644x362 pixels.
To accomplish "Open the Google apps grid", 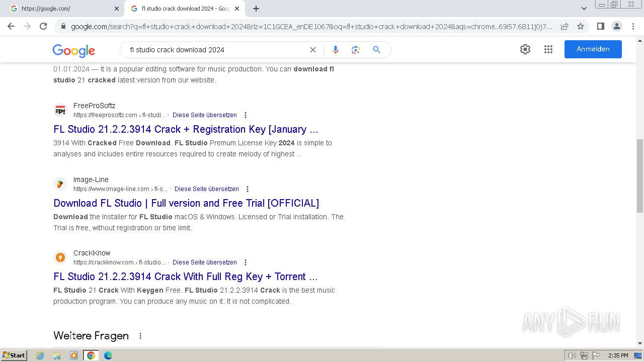I will [548, 49].
